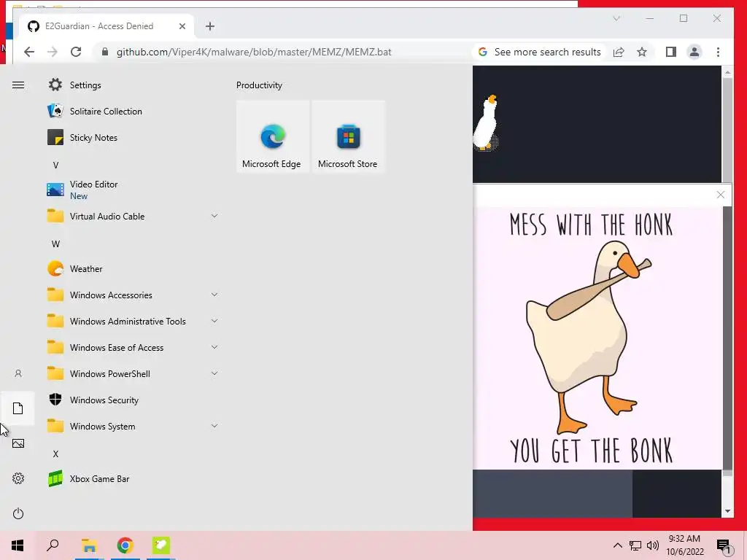Go back in Chrome
This screenshot has width=747, height=560.
29,52
